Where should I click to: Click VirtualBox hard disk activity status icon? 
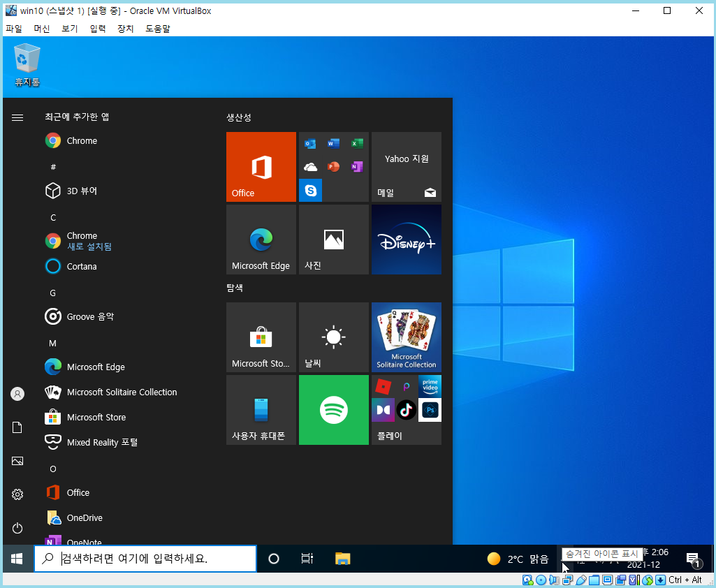pos(527,580)
